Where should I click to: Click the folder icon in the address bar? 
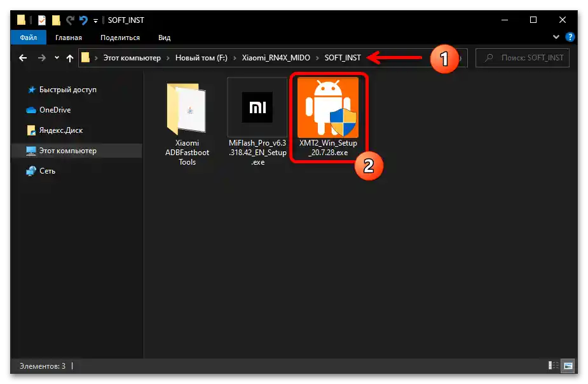(86, 57)
